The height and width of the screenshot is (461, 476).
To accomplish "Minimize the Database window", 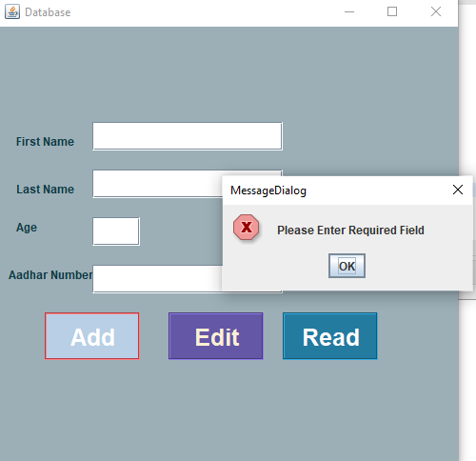I will pyautogui.click(x=349, y=12).
